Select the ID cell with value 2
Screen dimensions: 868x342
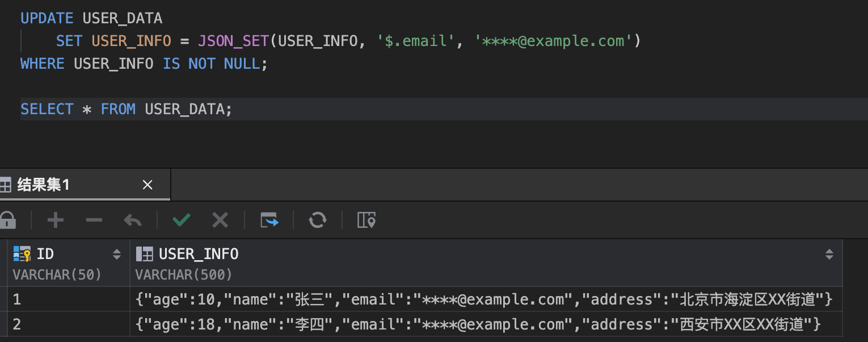(x=68, y=324)
